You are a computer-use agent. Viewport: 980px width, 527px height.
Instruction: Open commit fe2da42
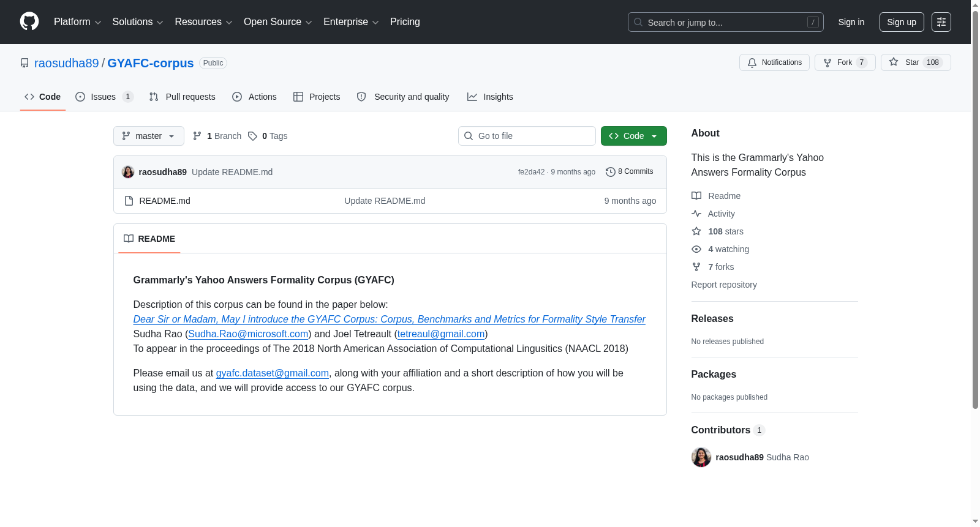pos(531,172)
